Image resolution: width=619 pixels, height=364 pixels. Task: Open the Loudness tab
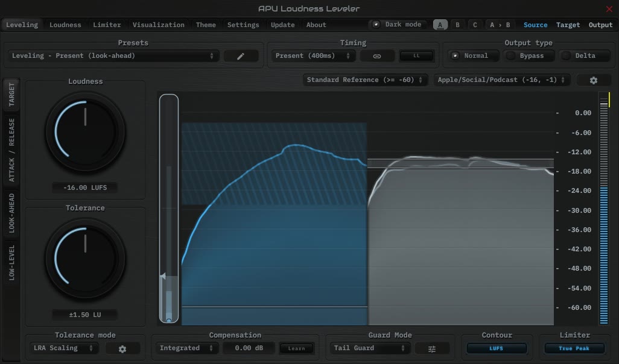tap(65, 25)
